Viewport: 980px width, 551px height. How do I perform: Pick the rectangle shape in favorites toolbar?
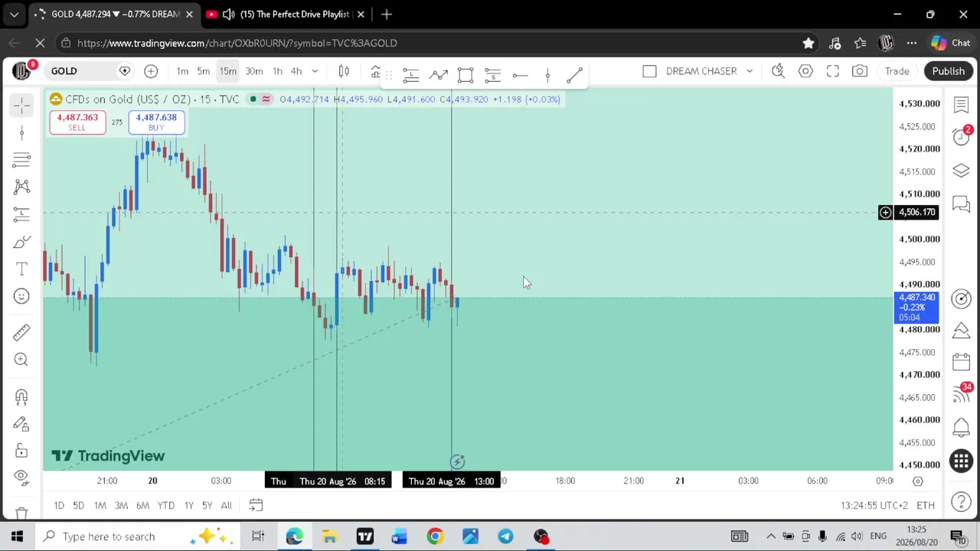[x=465, y=74]
